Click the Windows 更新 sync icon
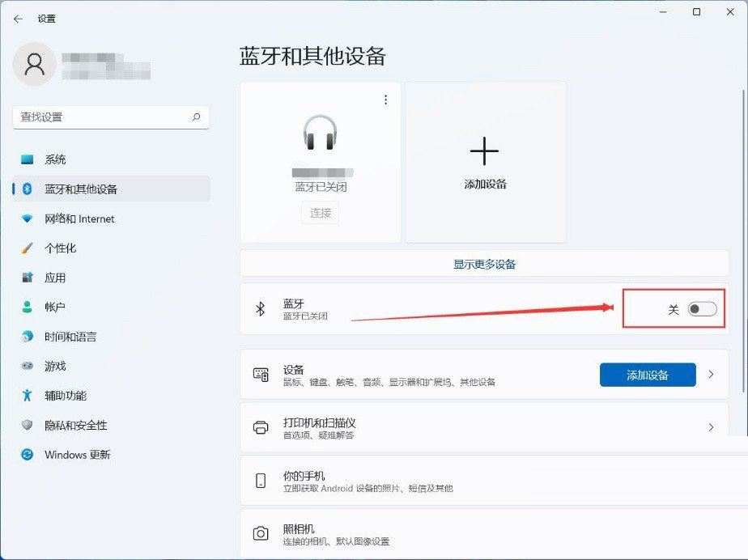 pos(28,455)
